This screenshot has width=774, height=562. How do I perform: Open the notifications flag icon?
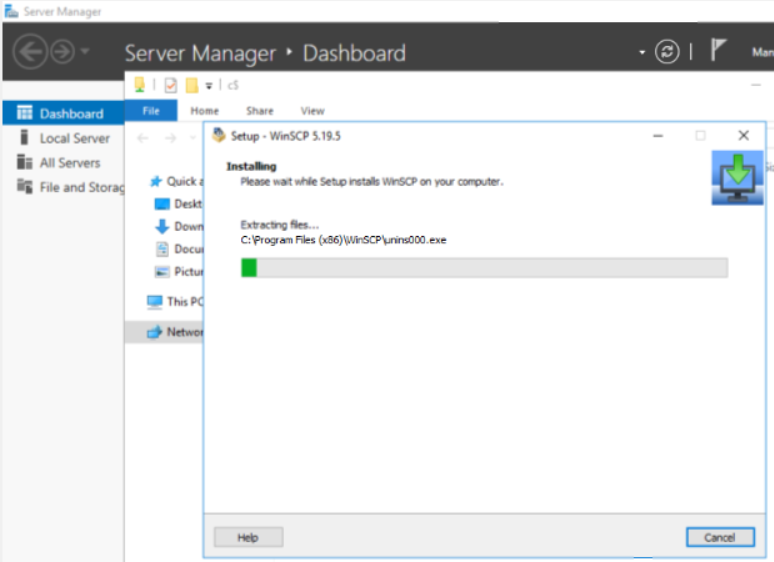pos(718,50)
